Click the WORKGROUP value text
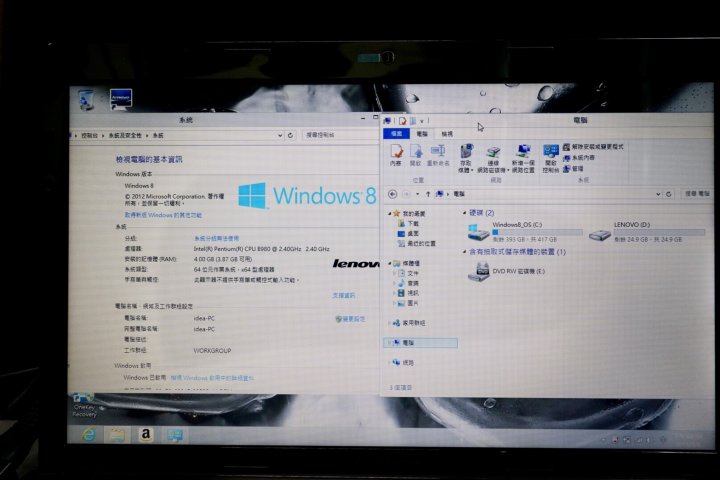This screenshot has width=720, height=480. pyautogui.click(x=212, y=350)
